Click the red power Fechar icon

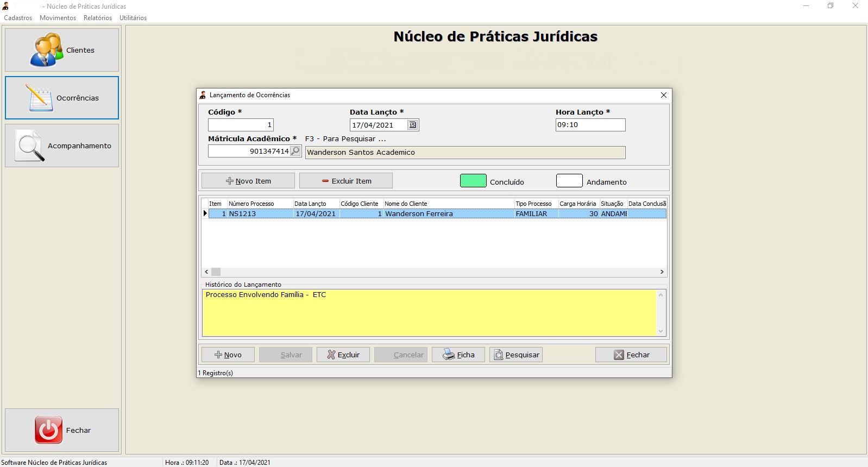click(48, 430)
